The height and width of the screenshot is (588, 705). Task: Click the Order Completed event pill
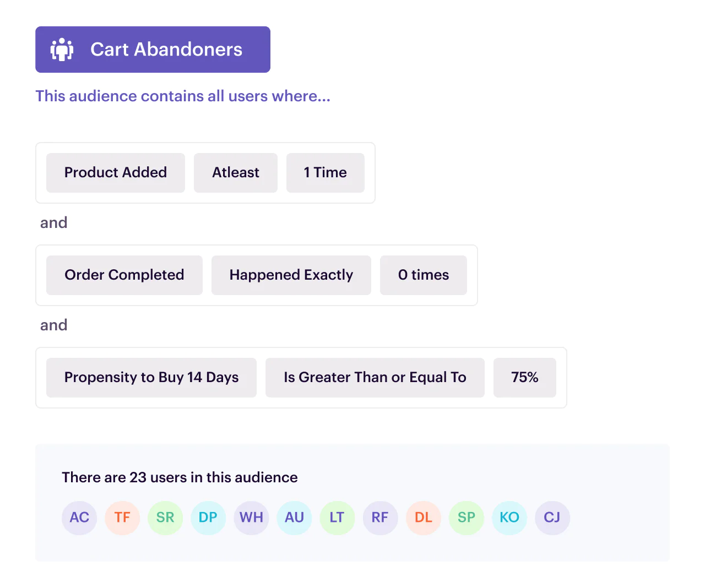click(124, 275)
